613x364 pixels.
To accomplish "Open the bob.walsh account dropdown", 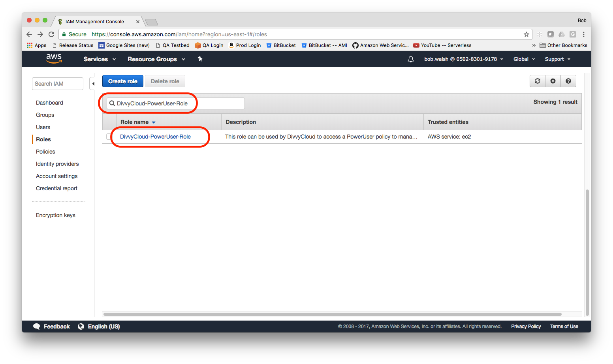I will (464, 59).
